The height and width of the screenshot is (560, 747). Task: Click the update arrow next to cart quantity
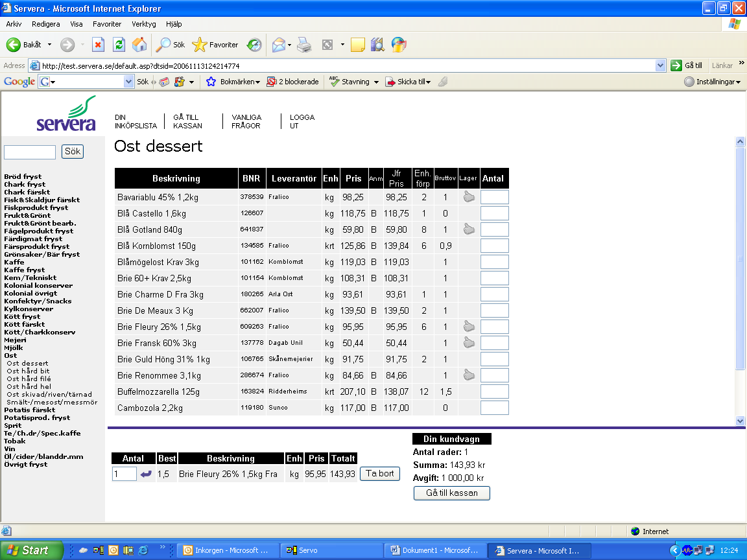point(147,474)
